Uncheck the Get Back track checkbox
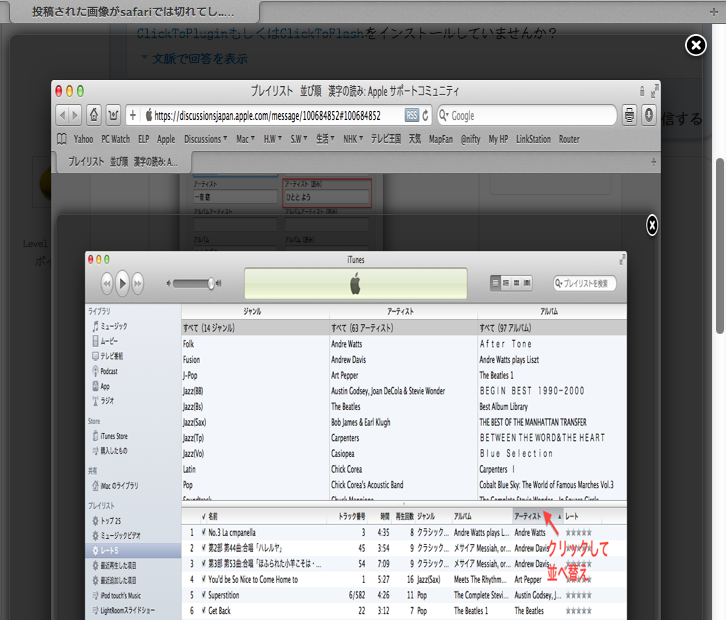 (x=204, y=611)
